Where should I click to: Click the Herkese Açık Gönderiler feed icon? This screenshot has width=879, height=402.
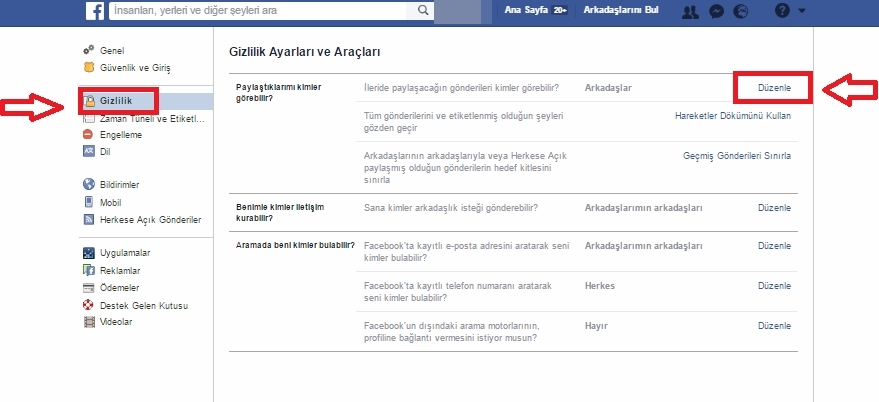89,220
